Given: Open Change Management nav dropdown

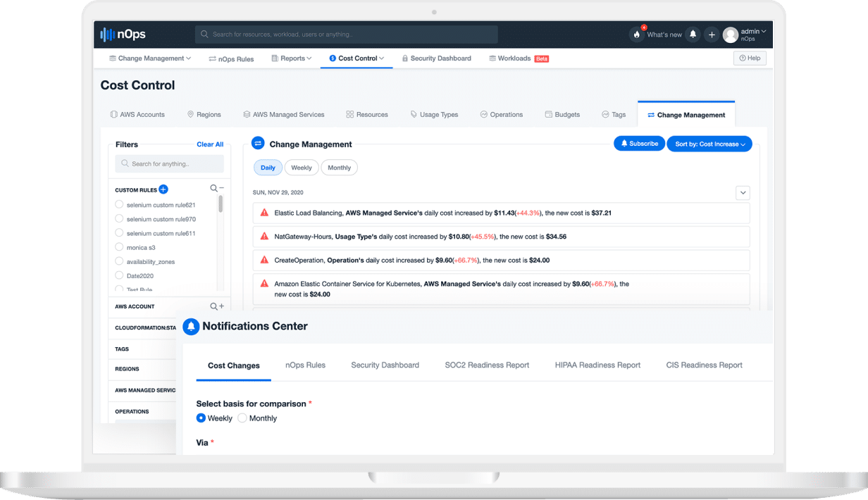Looking at the screenshot, I should [x=150, y=58].
